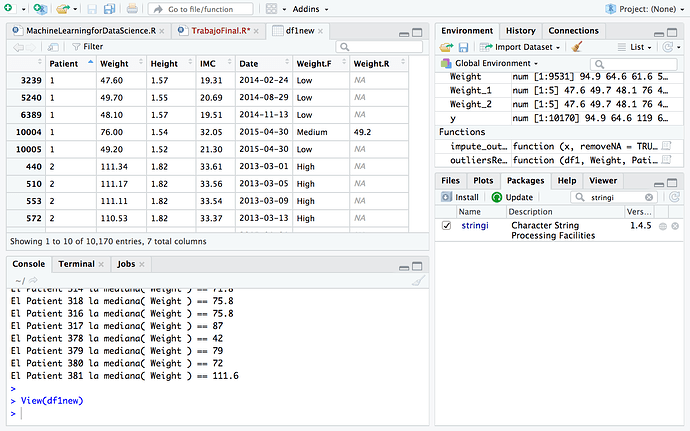This screenshot has width=690, height=431.
Task: Click the Print icon
Action: [x=132, y=8]
